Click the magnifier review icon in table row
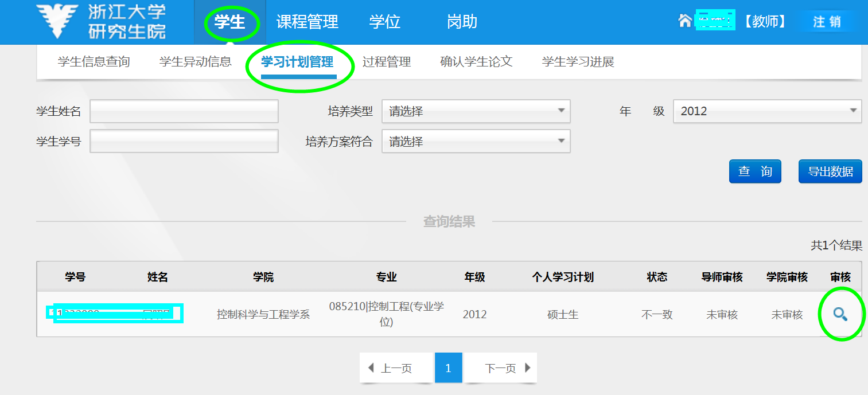868x395 pixels. [x=840, y=314]
